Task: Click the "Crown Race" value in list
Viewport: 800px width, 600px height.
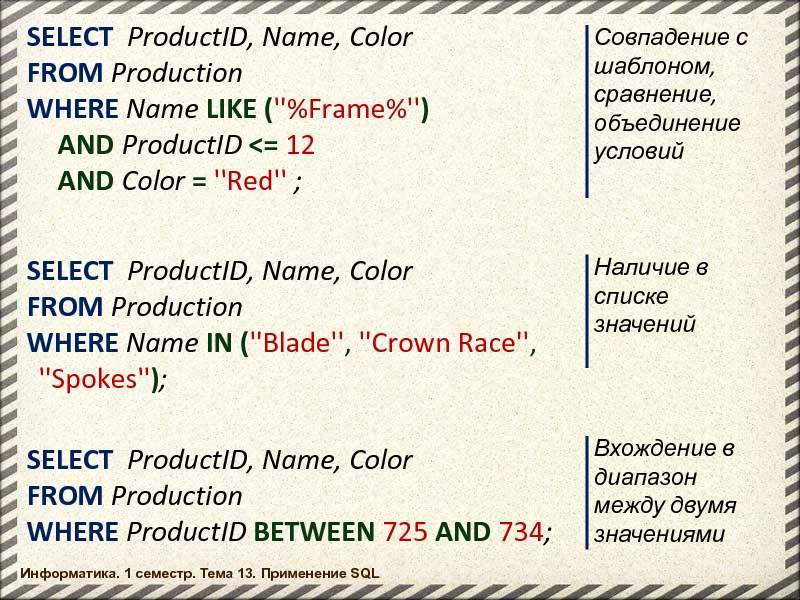Action: point(445,343)
